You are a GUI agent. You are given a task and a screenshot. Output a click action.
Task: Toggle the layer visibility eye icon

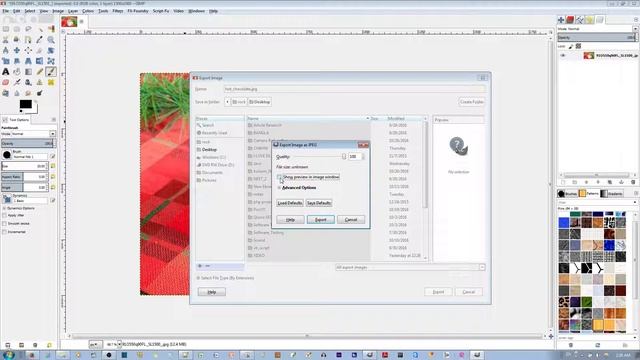tap(563, 56)
